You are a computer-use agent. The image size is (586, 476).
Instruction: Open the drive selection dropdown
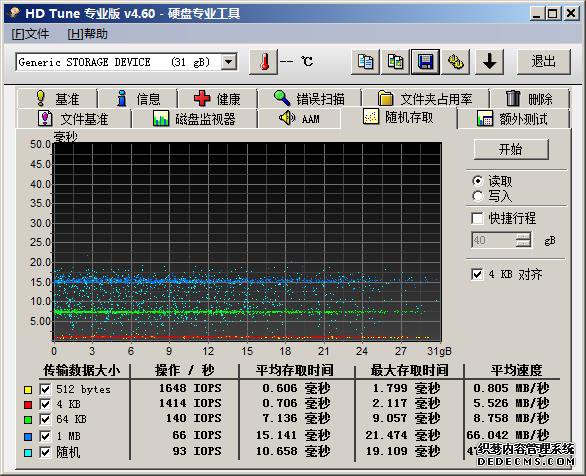coord(229,62)
